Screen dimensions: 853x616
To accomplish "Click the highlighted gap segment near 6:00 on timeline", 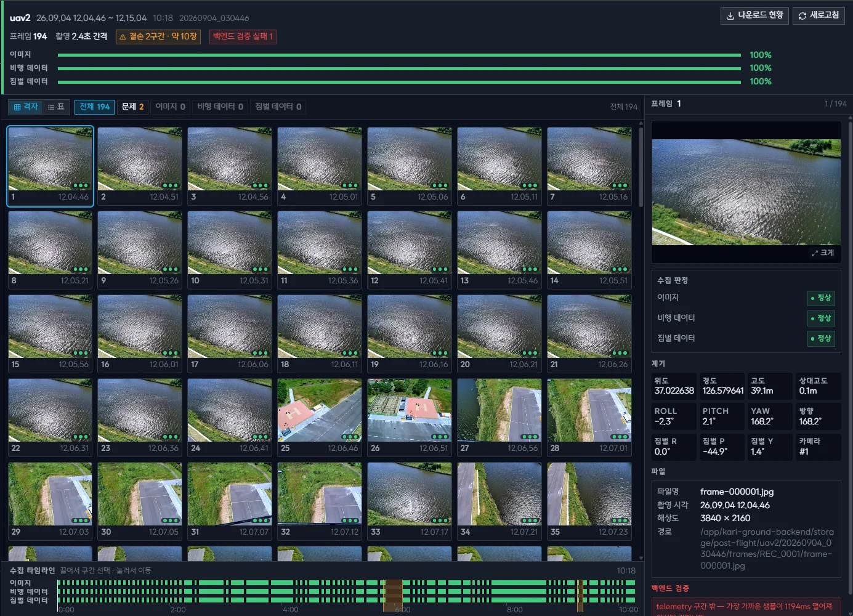I will coord(393,595).
